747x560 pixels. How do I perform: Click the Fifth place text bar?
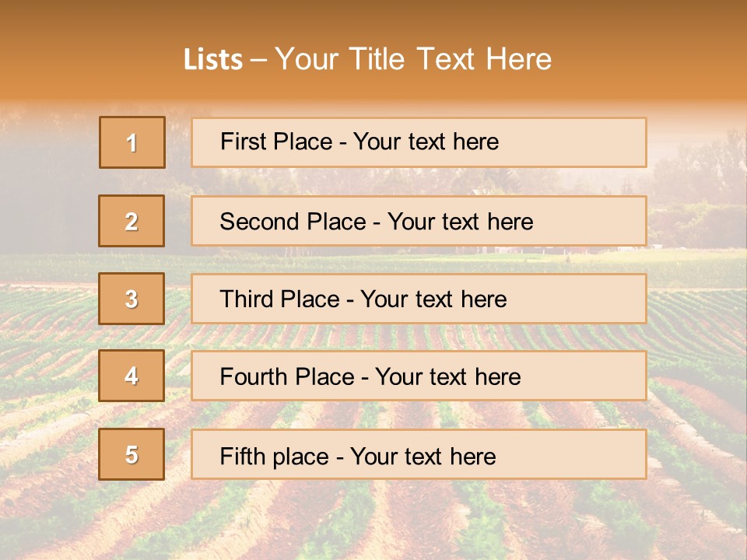point(419,453)
